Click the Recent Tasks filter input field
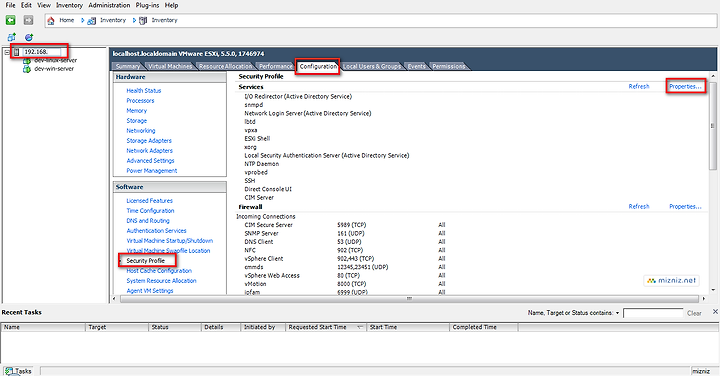The image size is (720, 376). 653,313
